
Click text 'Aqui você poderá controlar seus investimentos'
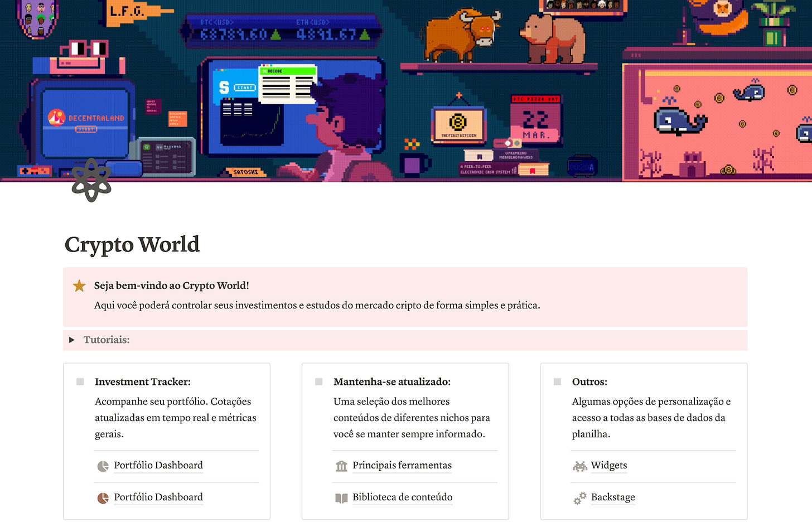tap(195, 306)
